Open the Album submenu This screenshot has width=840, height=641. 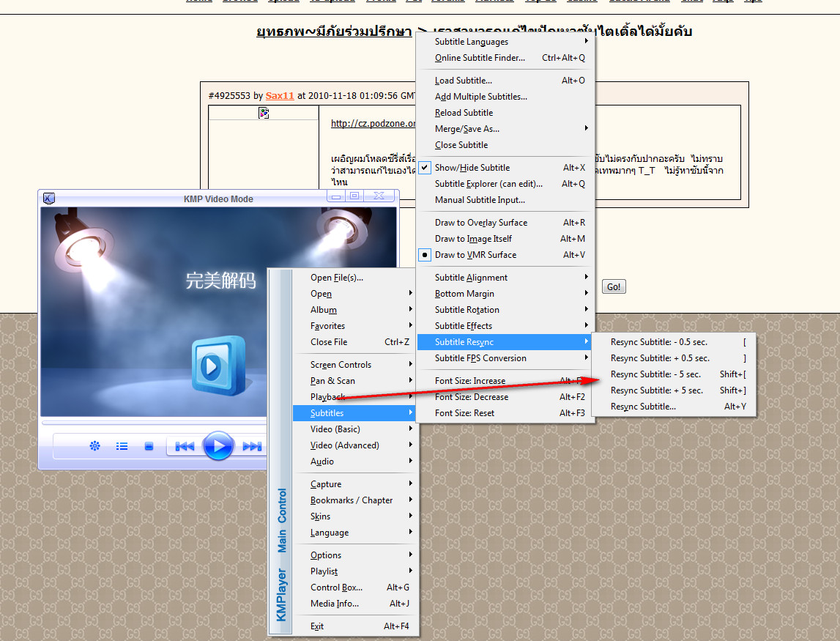(x=354, y=310)
